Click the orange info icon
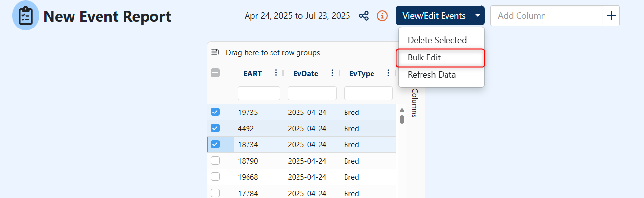 pyautogui.click(x=382, y=16)
